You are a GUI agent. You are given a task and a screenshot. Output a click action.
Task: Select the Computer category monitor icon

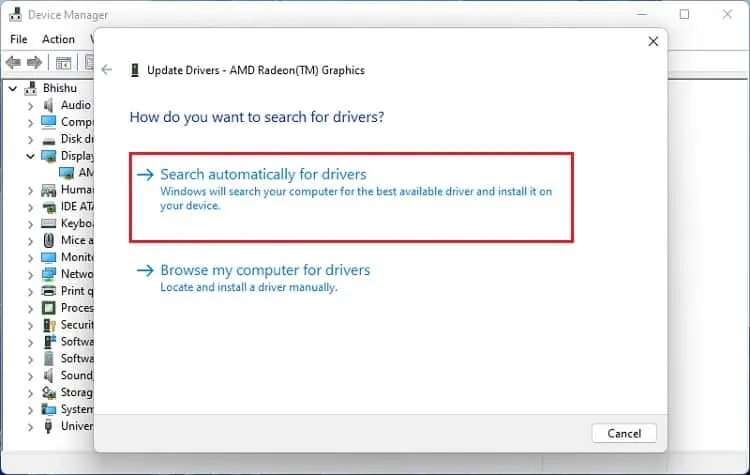(48, 122)
